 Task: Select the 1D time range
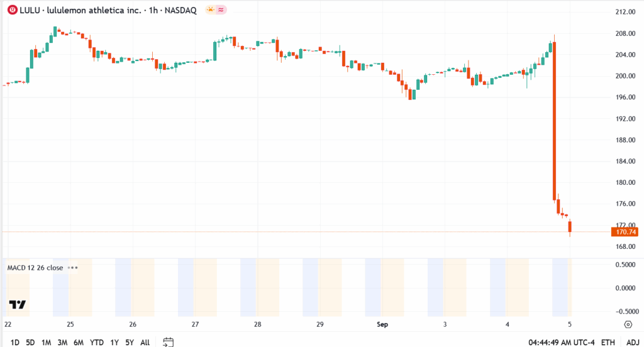pyautogui.click(x=15, y=342)
